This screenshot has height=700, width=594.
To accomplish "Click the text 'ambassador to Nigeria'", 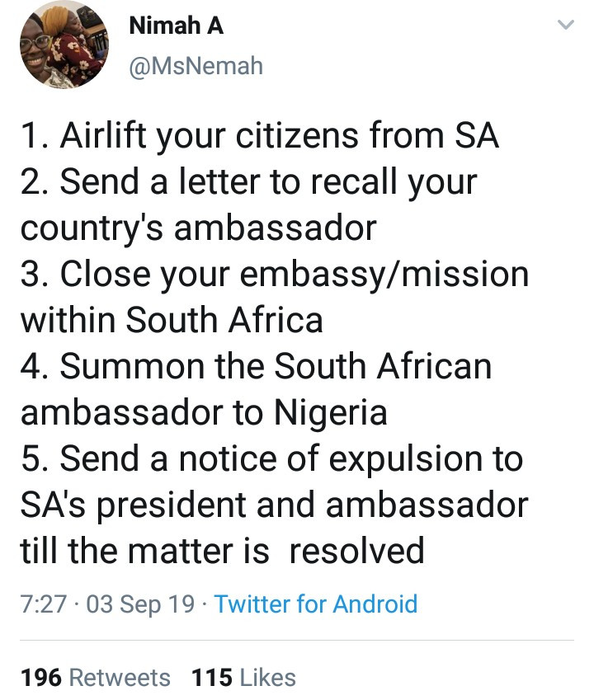I will tap(204, 412).
